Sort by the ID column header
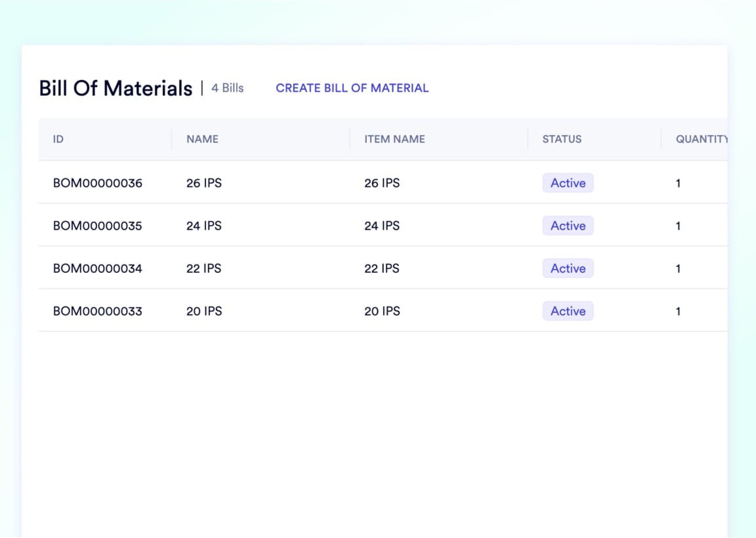Image resolution: width=756 pixels, height=538 pixels. 58,139
